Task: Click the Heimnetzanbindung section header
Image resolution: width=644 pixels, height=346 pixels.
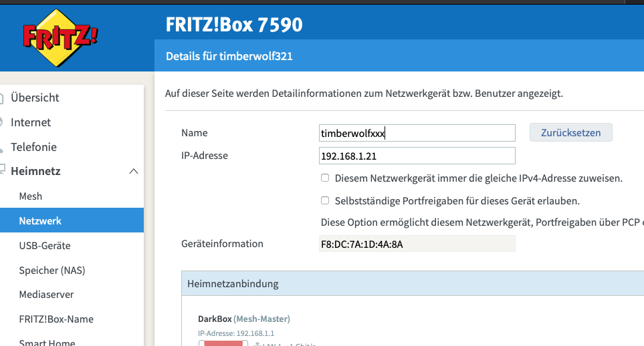Action: pos(413,284)
